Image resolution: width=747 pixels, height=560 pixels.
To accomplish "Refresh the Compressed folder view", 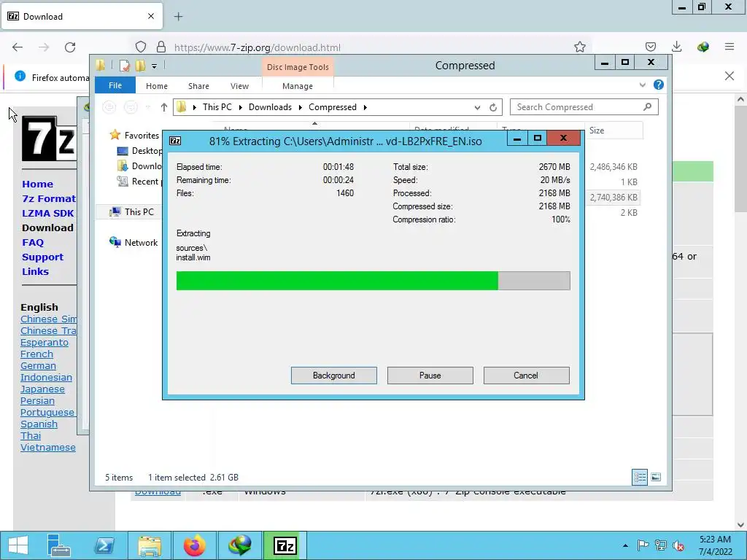I will [493, 108].
